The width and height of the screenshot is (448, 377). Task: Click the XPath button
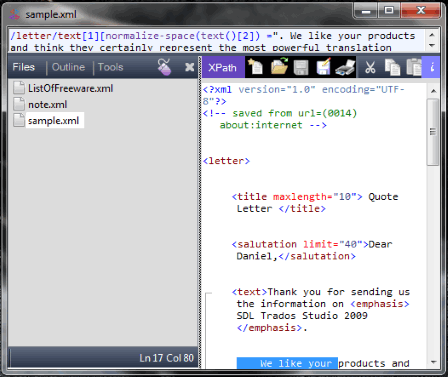coord(222,67)
